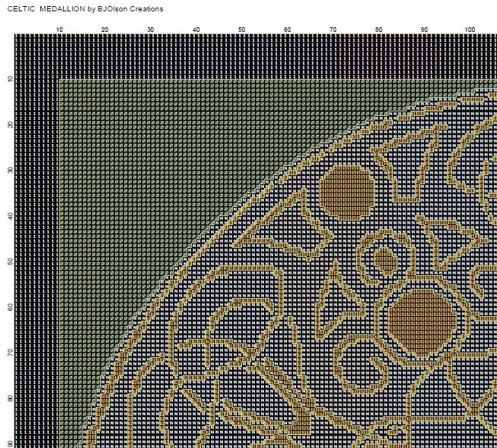The width and height of the screenshot is (497, 448).
Task: Click the top ruler number '60'
Action: point(288,30)
